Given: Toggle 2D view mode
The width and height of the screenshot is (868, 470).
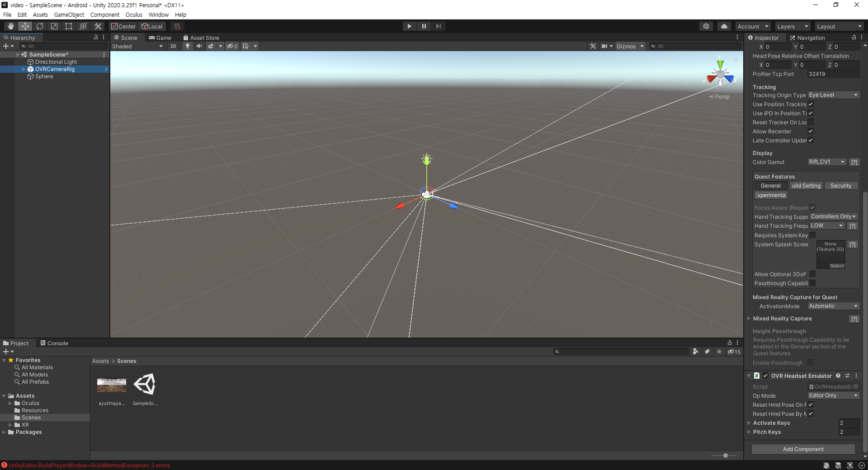Looking at the screenshot, I should tap(173, 46).
